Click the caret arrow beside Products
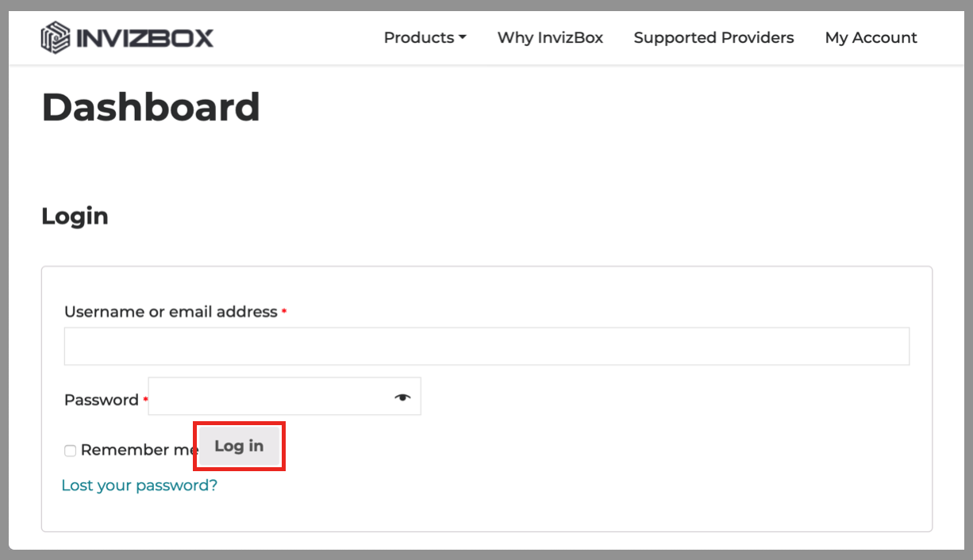 (463, 37)
